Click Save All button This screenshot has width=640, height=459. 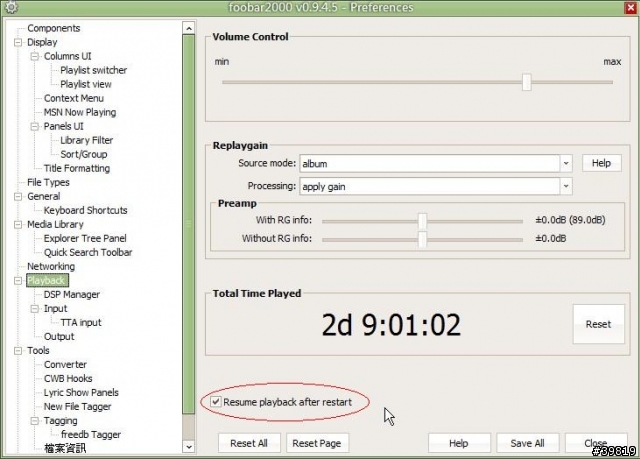[527, 443]
